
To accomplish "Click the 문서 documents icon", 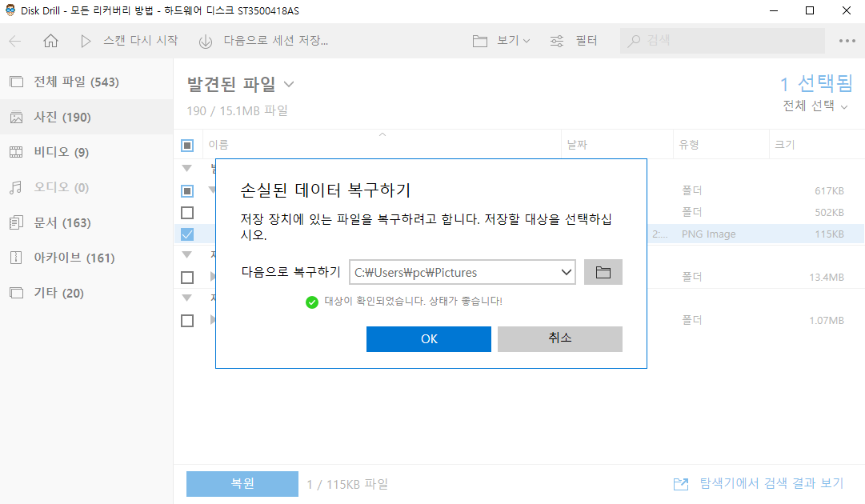I will click(17, 222).
